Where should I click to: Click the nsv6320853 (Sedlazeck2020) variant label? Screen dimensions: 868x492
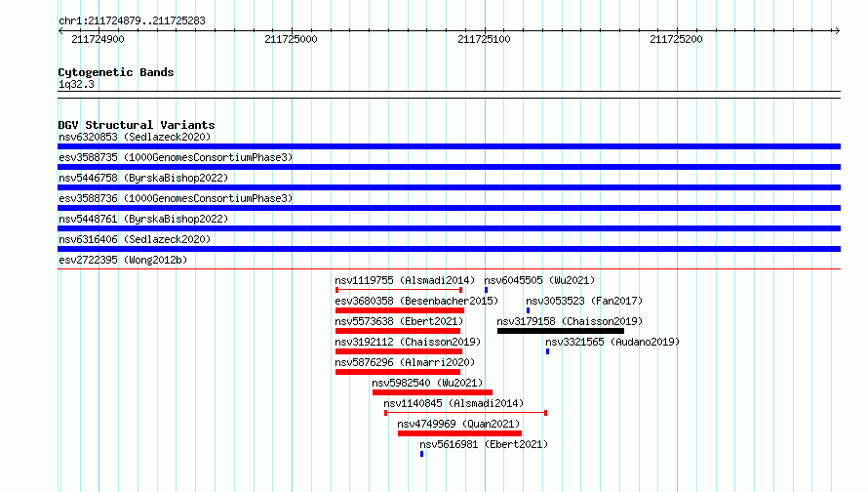point(135,137)
